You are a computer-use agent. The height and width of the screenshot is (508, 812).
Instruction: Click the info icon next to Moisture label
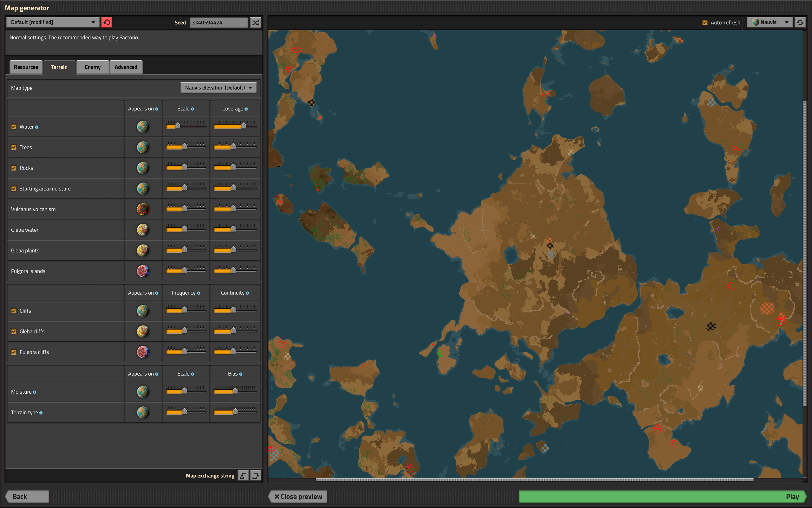(x=35, y=392)
